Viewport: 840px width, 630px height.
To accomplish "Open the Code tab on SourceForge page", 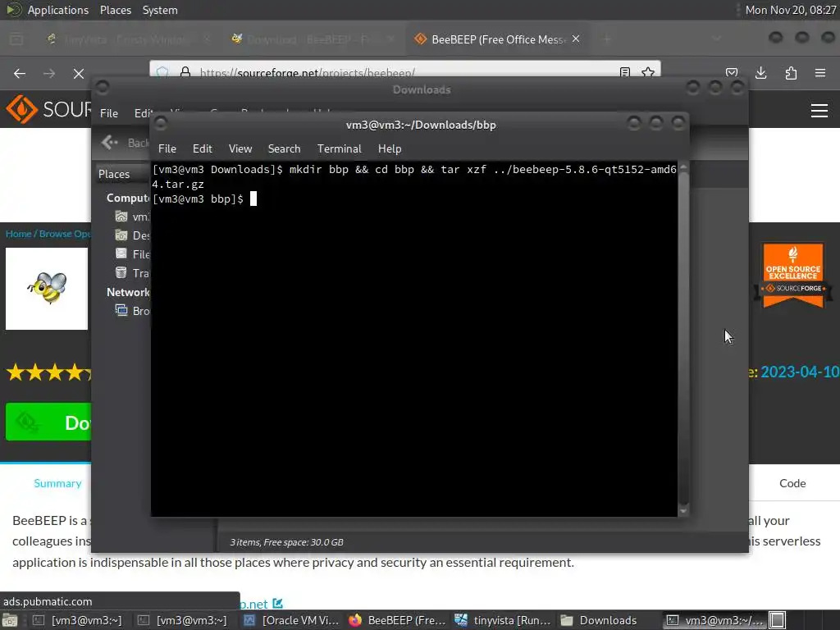I will point(792,483).
